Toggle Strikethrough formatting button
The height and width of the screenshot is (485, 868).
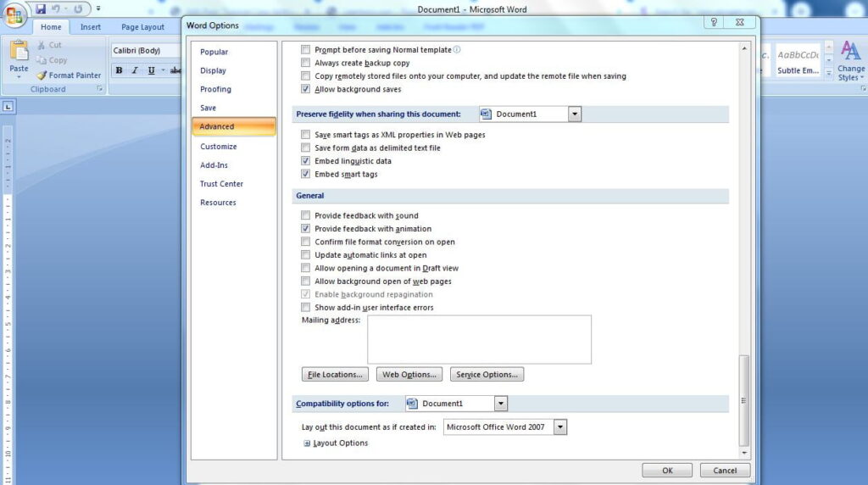coord(175,70)
